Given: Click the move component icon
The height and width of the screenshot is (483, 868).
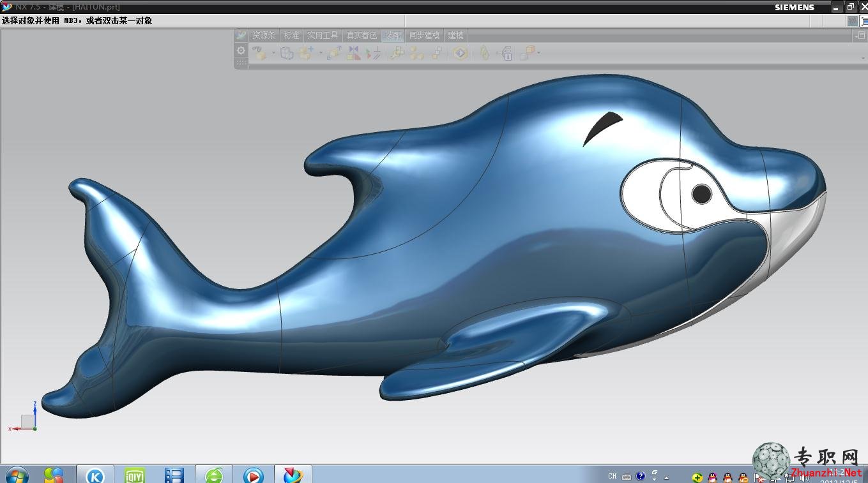Looking at the screenshot, I should coord(334,53).
